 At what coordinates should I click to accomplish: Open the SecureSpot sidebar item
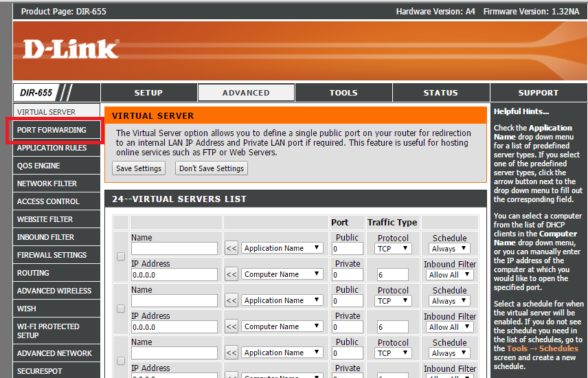click(56, 371)
